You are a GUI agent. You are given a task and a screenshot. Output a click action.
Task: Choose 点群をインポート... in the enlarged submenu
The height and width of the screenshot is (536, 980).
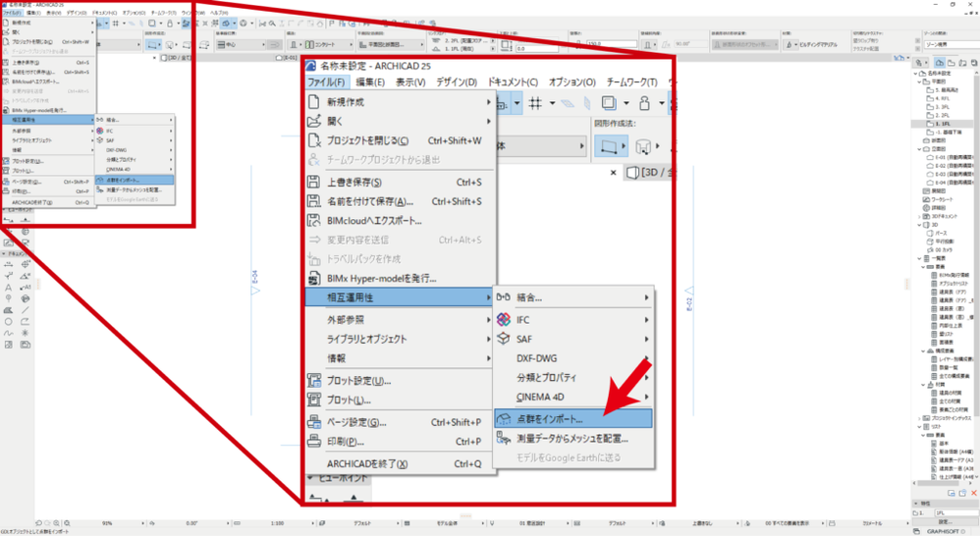tap(573, 418)
